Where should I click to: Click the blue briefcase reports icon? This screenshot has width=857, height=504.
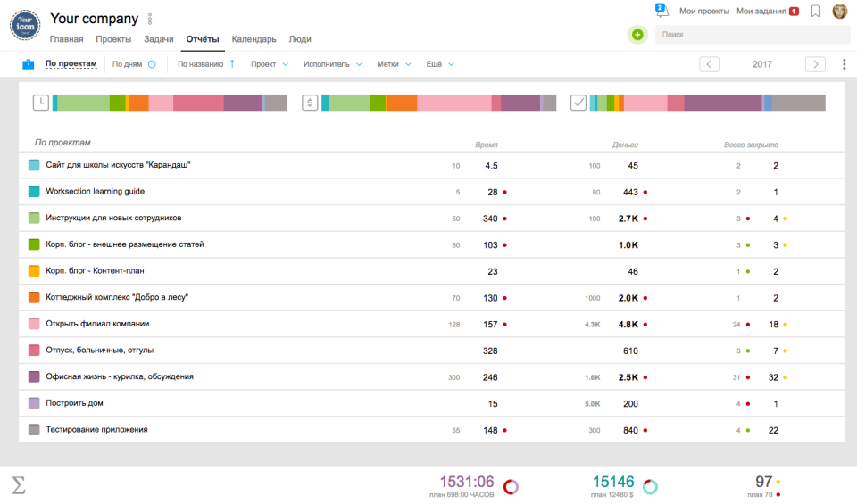point(29,64)
